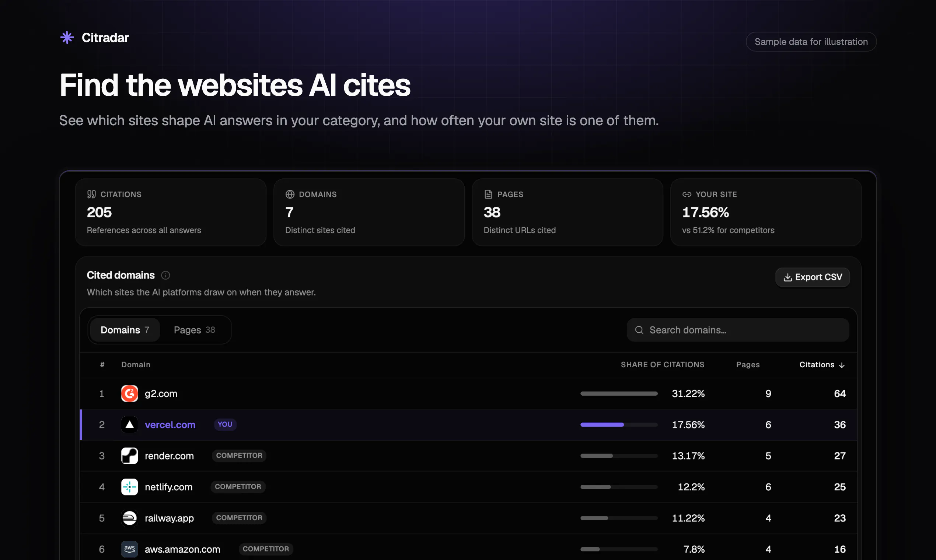Click the 23 citations count for railway.app
Screen dimensions: 936x560
[840, 518]
